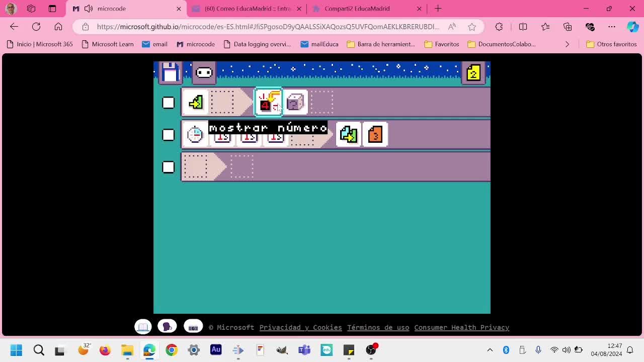Image resolution: width=644 pixels, height=362 pixels.
Task: Open the Inicio | Microsoft 365 bookmark
Action: 40,44
